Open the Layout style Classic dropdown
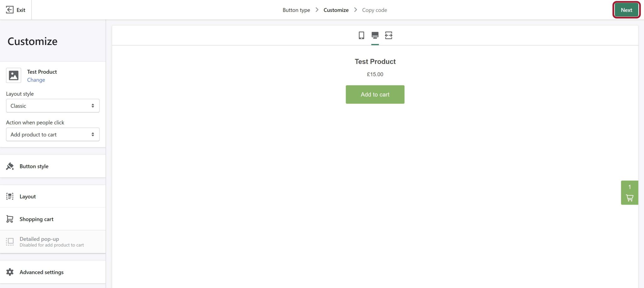Screen dimensions: 644x288 pos(53,106)
